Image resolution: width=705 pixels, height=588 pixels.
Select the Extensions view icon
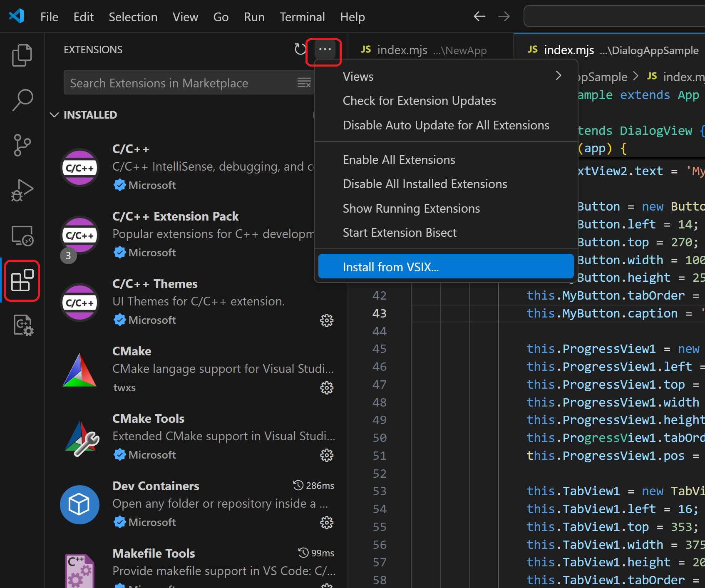pyautogui.click(x=22, y=280)
